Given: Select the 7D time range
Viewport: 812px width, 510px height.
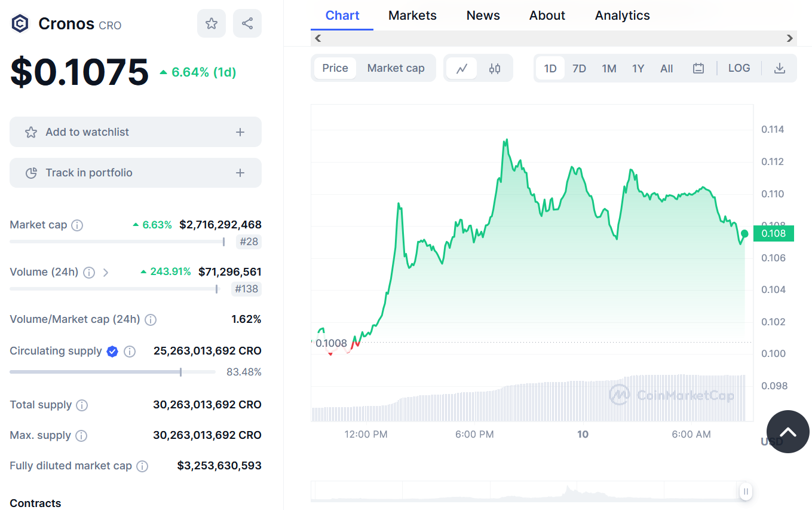Looking at the screenshot, I should coord(580,68).
